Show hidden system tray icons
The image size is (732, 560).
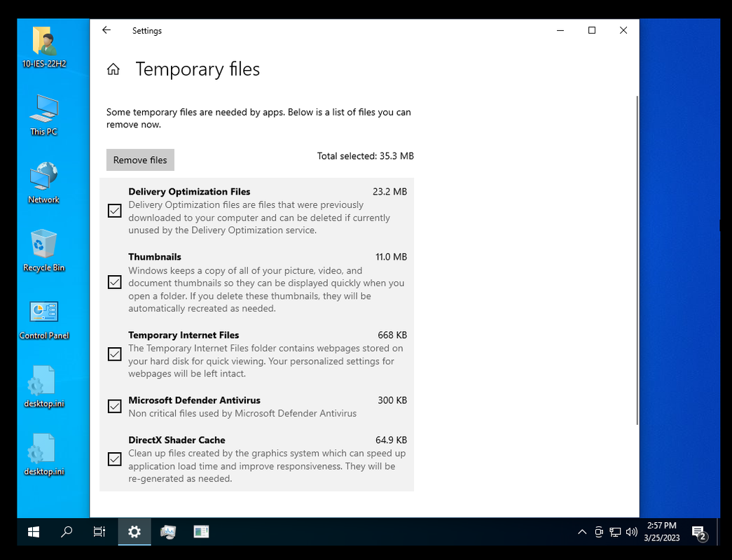pyautogui.click(x=582, y=531)
